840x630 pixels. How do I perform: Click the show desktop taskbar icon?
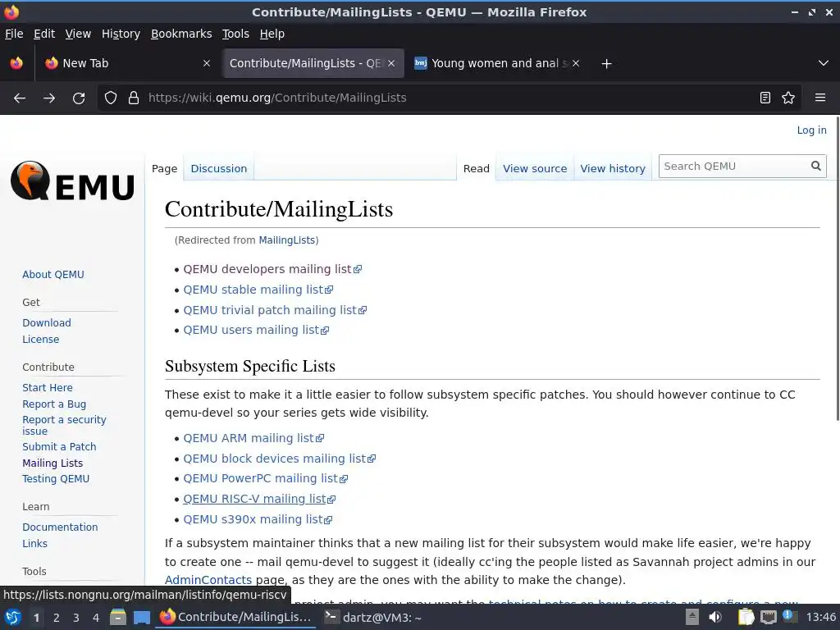[141, 618]
